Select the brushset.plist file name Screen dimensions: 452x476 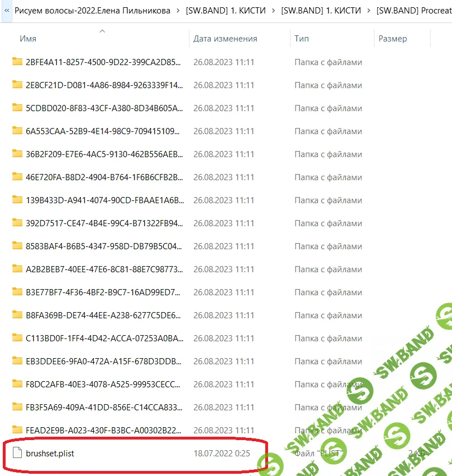tap(50, 453)
